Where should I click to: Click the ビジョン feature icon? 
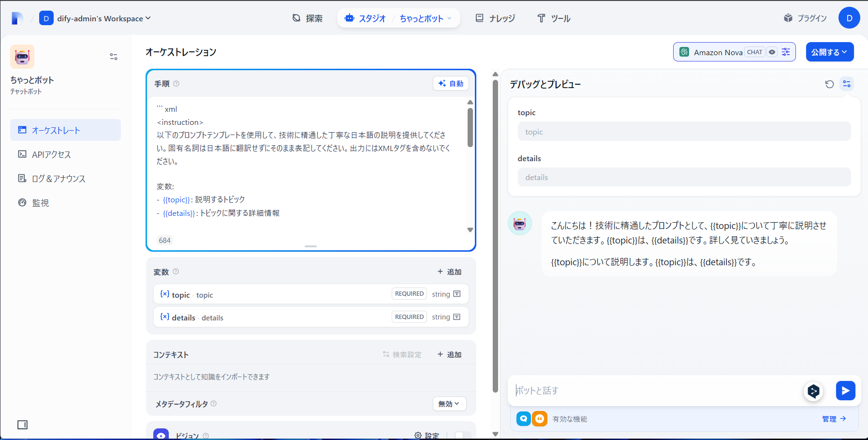coord(161,434)
